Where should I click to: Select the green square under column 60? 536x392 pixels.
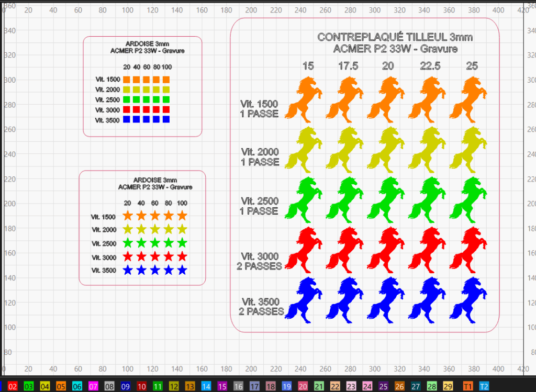(x=147, y=99)
